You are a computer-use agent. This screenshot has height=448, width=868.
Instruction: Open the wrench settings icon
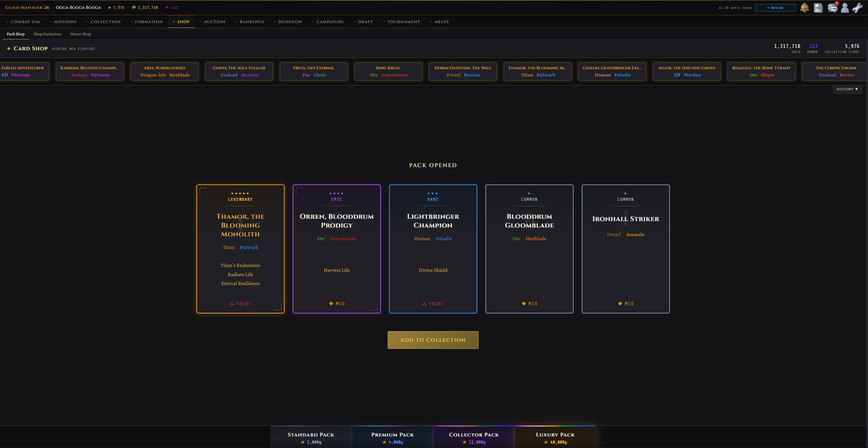[x=858, y=8]
